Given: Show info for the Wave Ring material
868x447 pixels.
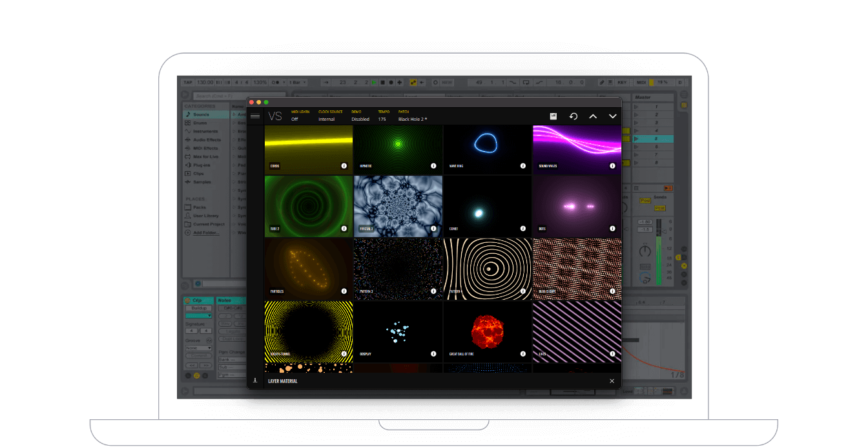Looking at the screenshot, I should (x=522, y=166).
